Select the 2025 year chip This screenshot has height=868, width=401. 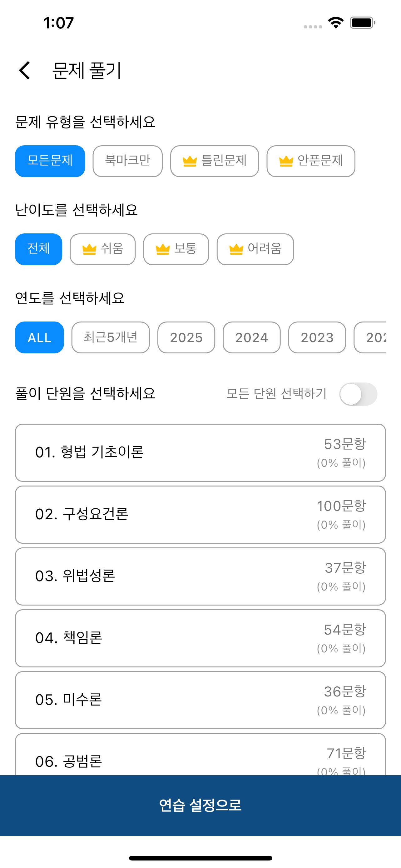186,337
